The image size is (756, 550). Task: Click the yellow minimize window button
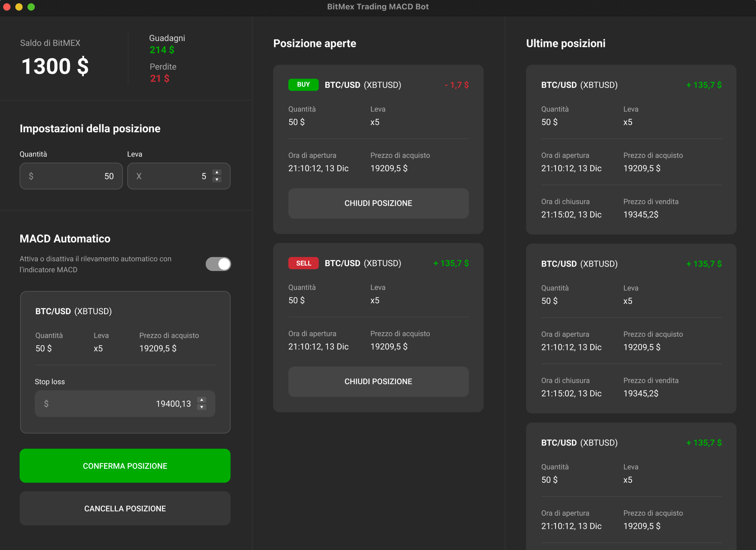(19, 7)
